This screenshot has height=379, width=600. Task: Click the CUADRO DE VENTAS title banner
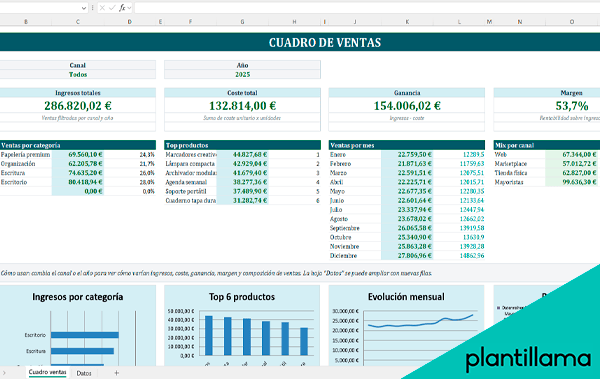(300, 42)
